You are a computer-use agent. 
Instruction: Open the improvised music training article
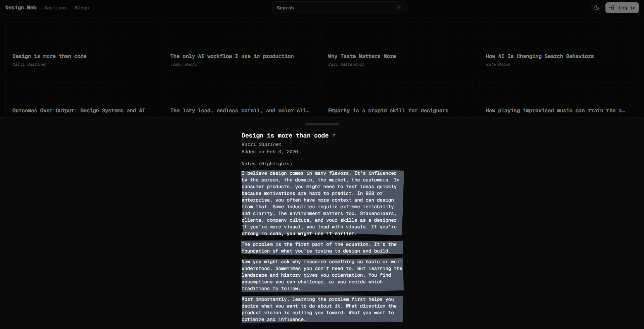click(x=555, y=110)
